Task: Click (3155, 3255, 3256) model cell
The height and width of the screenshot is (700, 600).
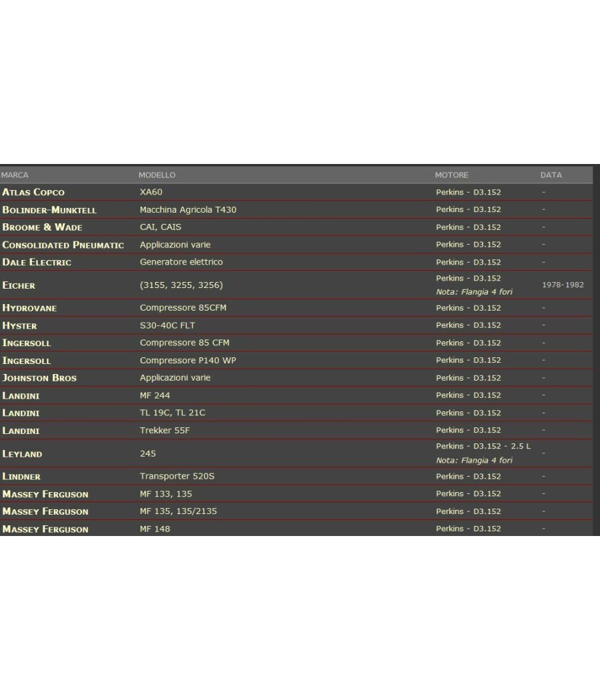Action: click(x=181, y=285)
